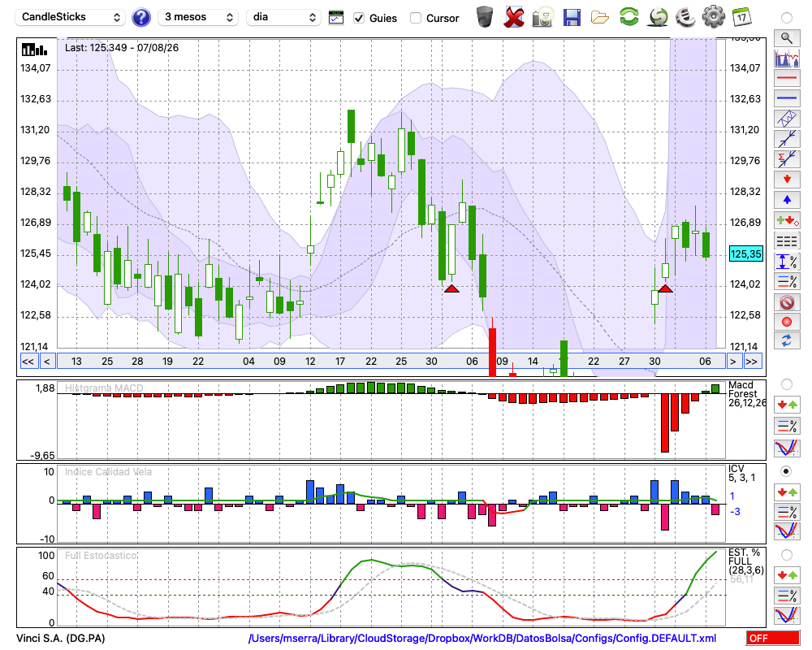
Task: Select the red horizontal line tool
Action: pos(787,78)
